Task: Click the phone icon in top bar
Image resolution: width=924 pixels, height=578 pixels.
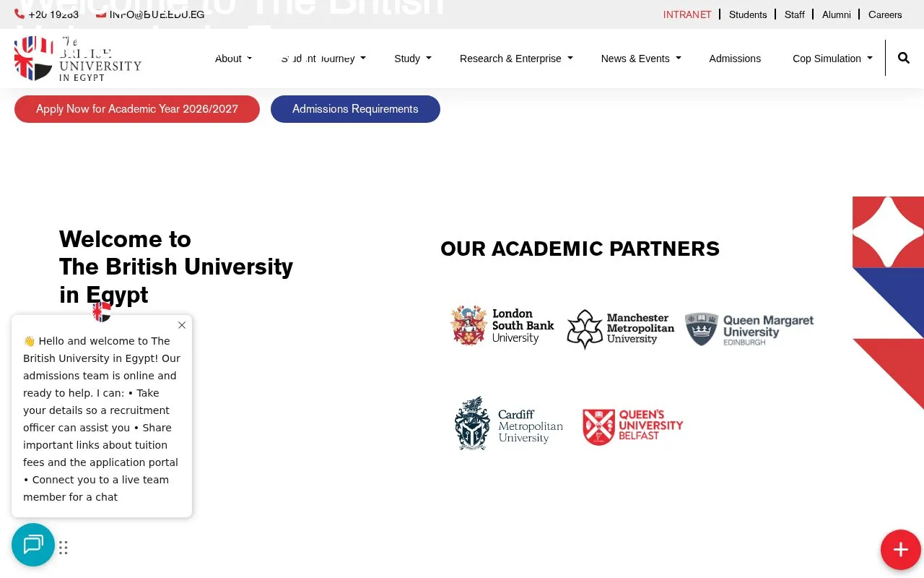Action: click(19, 14)
